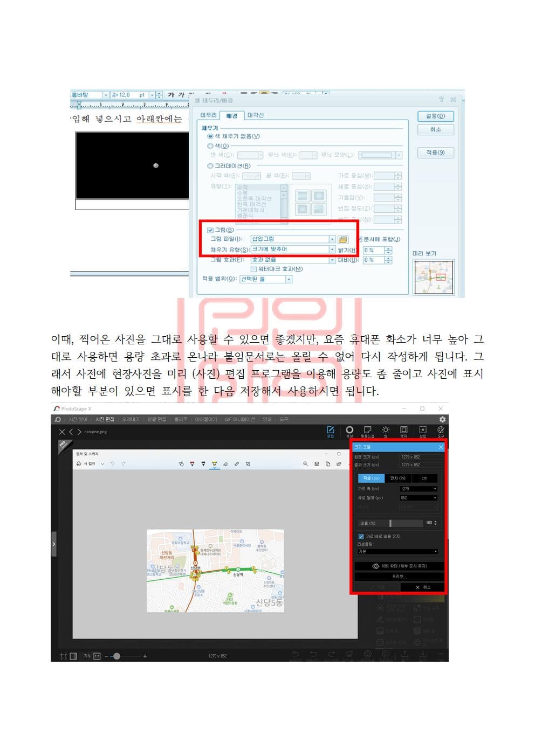Enable the 워터마크 효과 checkbox
535x756 pixels.
[x=253, y=269]
